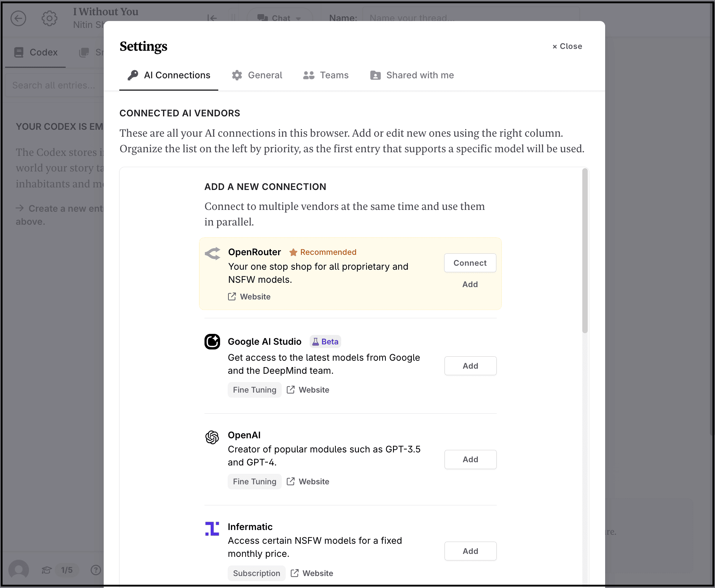
Task: Visit the Google AI Studio Website link
Action: 308,390
